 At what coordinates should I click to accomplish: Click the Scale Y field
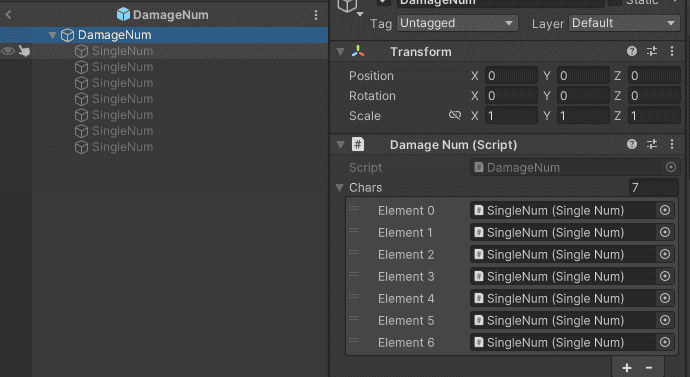point(583,116)
